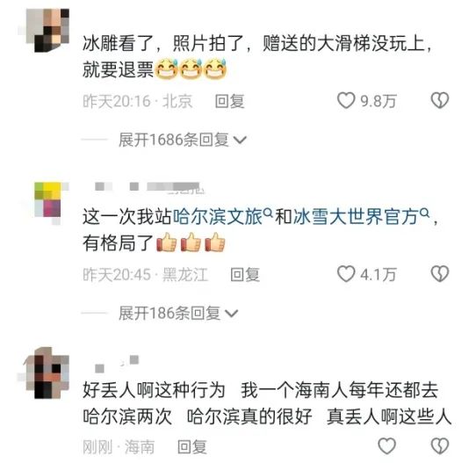Image resolution: width=476 pixels, height=463 pixels.
Task: Dislike the Beijing comment about the ice slide
Action: coord(440,100)
